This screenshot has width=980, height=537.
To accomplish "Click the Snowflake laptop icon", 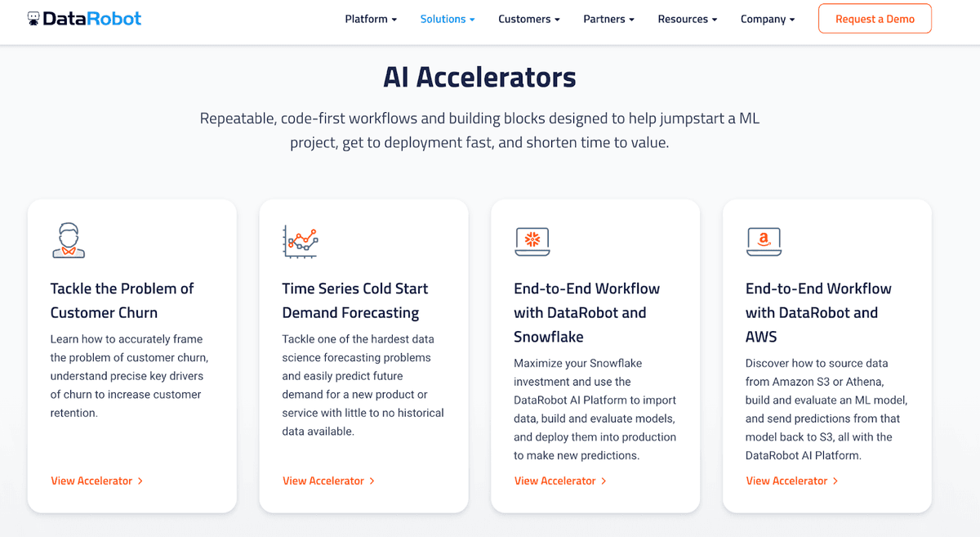I will 532,241.
